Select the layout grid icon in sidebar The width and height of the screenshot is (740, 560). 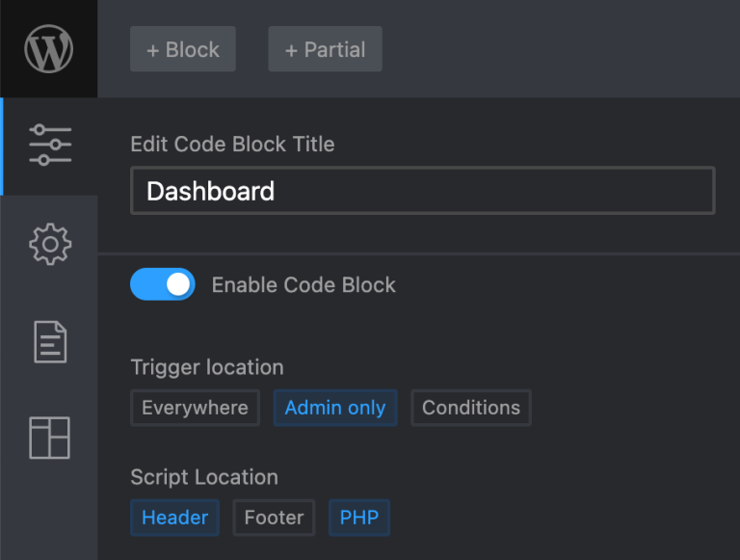[49, 438]
